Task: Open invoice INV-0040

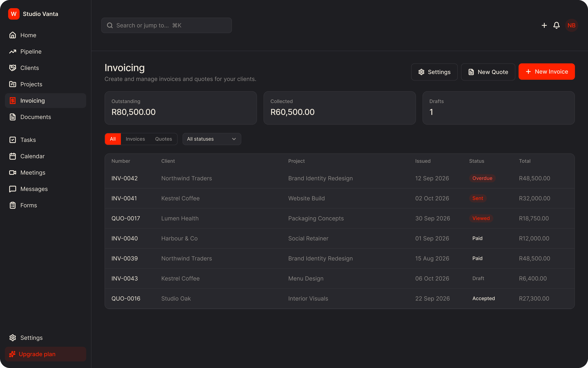Action: click(x=339, y=238)
